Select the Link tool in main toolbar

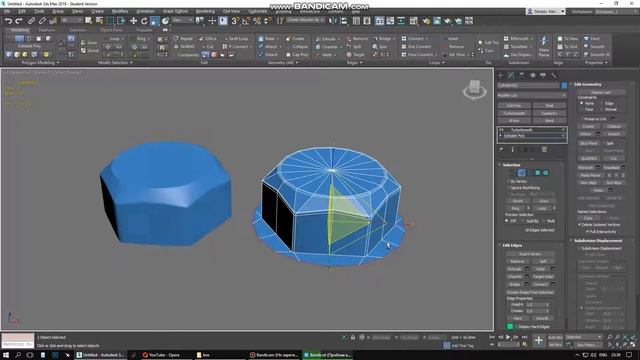click(x=31, y=21)
